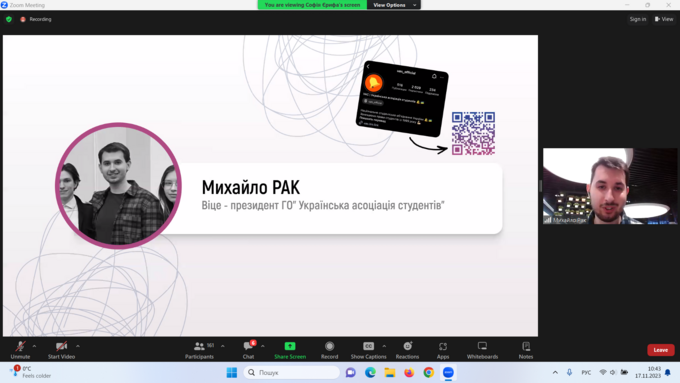Toggle Show Captions
The width and height of the screenshot is (680, 383).
pyautogui.click(x=368, y=350)
